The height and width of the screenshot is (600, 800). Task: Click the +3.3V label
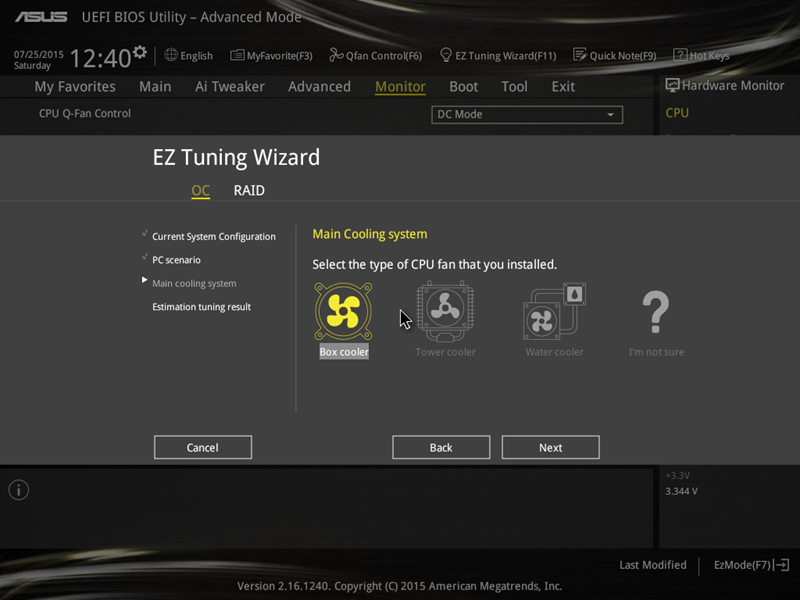[x=678, y=476]
